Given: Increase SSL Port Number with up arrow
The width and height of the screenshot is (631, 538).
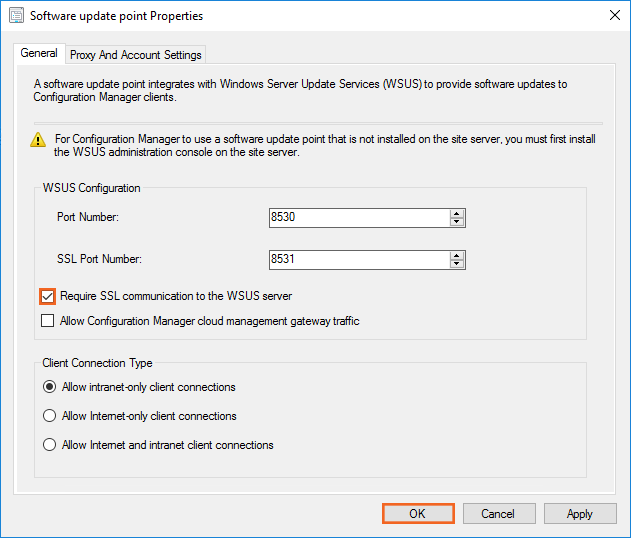Looking at the screenshot, I should pyautogui.click(x=457, y=256).
